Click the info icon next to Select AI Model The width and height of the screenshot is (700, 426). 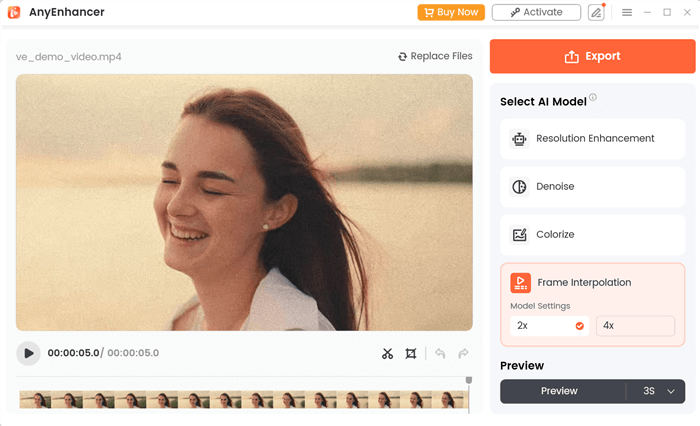pyautogui.click(x=593, y=97)
